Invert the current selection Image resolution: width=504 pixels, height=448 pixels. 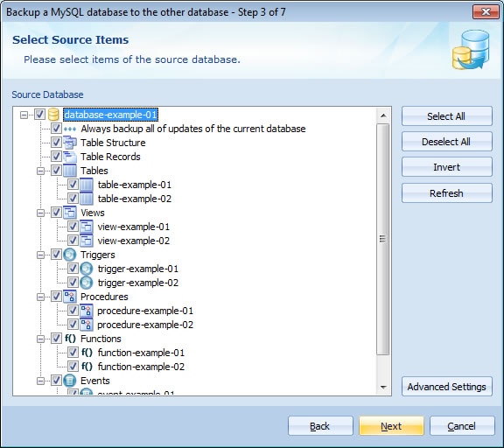tap(447, 167)
